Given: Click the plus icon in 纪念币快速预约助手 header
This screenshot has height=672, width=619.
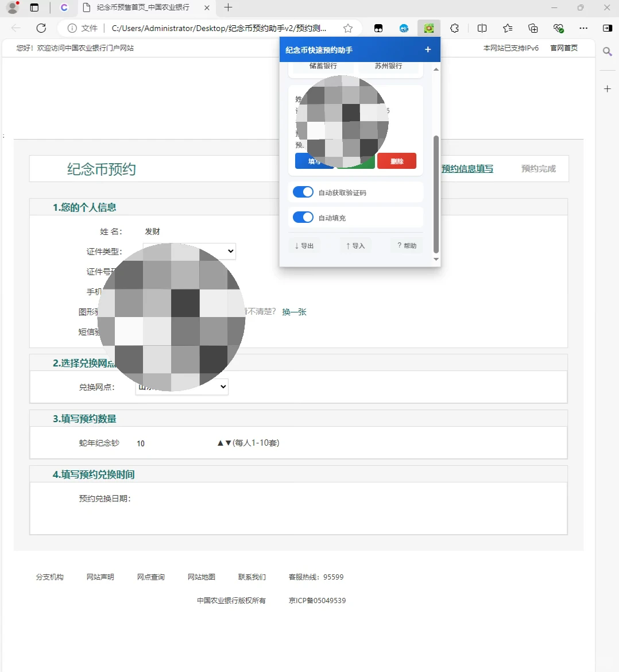Looking at the screenshot, I should point(428,50).
